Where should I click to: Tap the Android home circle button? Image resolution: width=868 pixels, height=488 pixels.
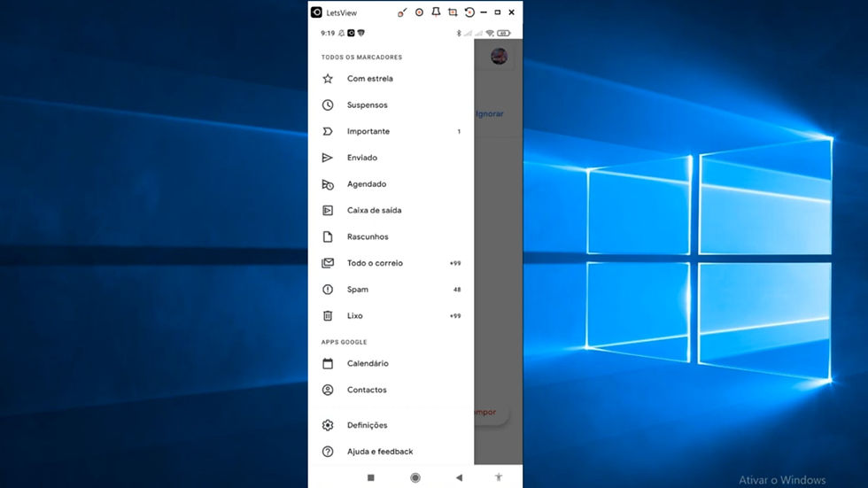[x=415, y=477]
